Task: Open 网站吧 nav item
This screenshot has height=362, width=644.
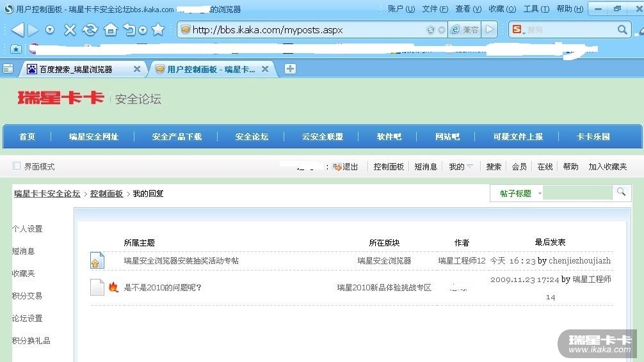Action: click(x=447, y=137)
